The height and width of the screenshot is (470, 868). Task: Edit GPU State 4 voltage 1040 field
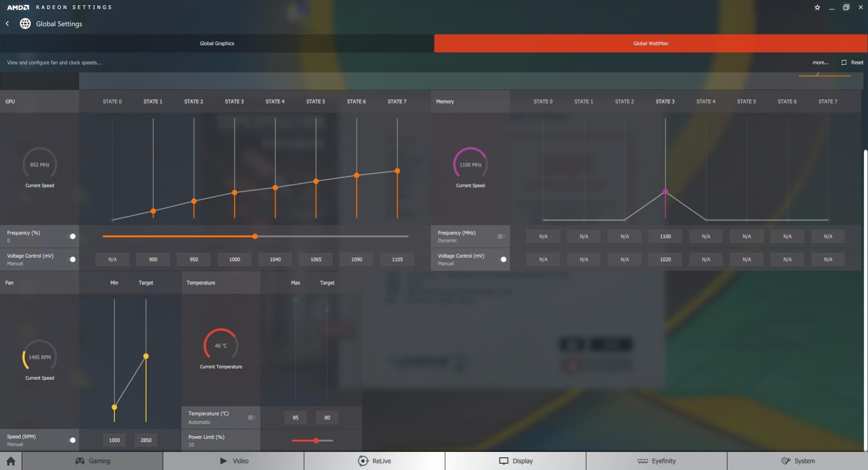[x=275, y=259]
